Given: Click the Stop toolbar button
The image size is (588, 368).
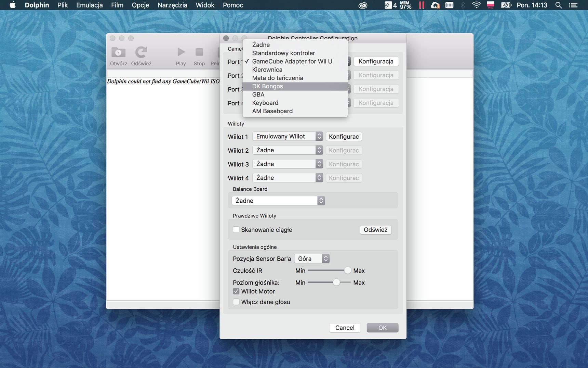Looking at the screenshot, I should [199, 56].
